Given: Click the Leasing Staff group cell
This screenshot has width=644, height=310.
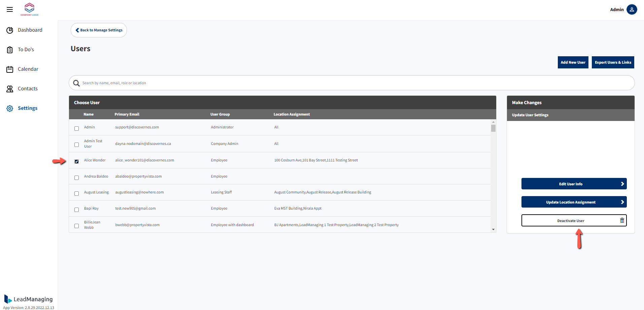Looking at the screenshot, I should coord(222,192).
